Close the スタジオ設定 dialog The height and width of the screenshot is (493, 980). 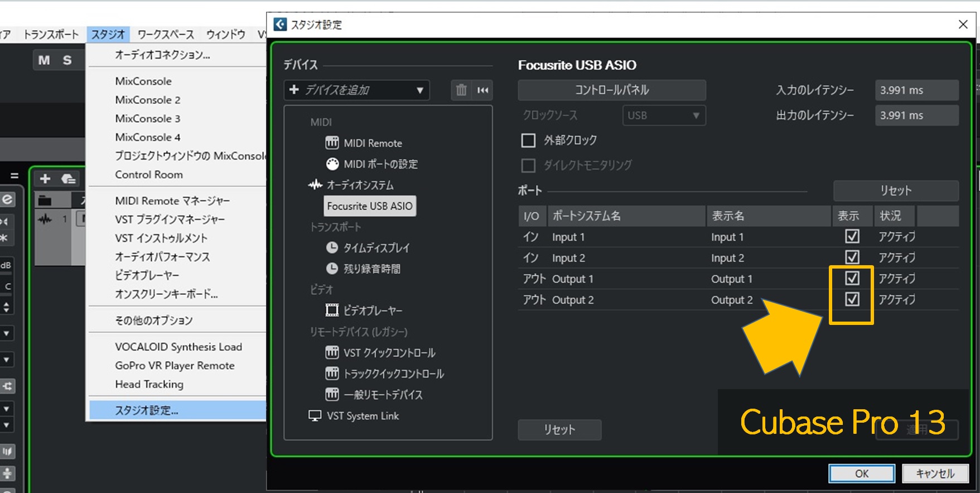coord(963,25)
